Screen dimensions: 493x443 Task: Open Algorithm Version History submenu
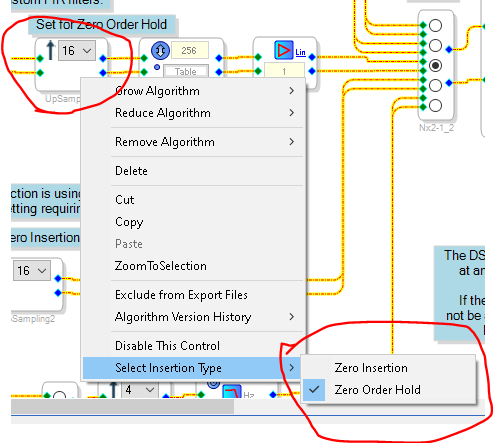pos(193,317)
